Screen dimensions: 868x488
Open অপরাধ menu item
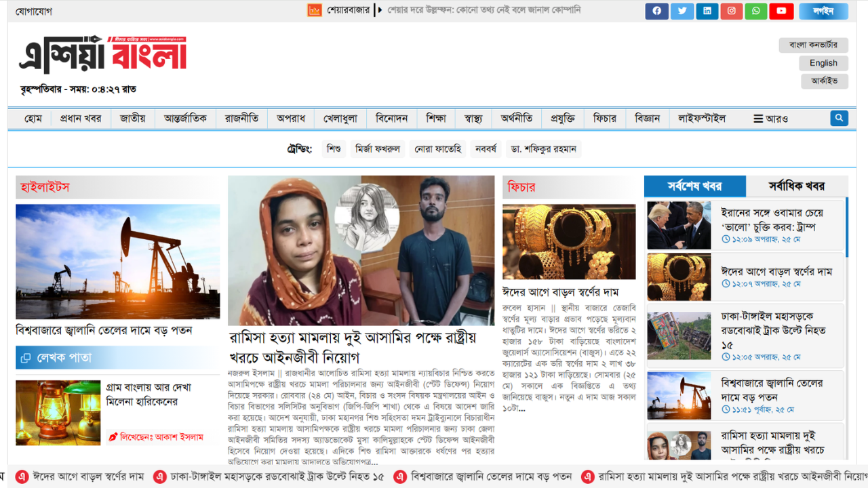click(x=291, y=119)
